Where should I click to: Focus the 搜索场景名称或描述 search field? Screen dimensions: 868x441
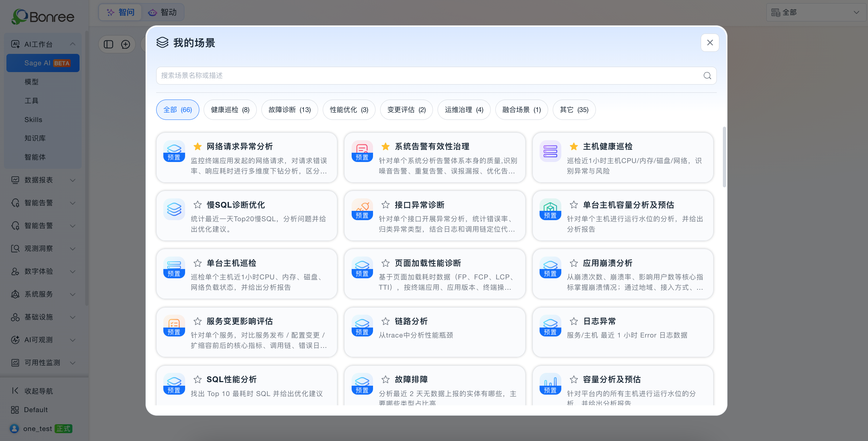[x=436, y=76]
